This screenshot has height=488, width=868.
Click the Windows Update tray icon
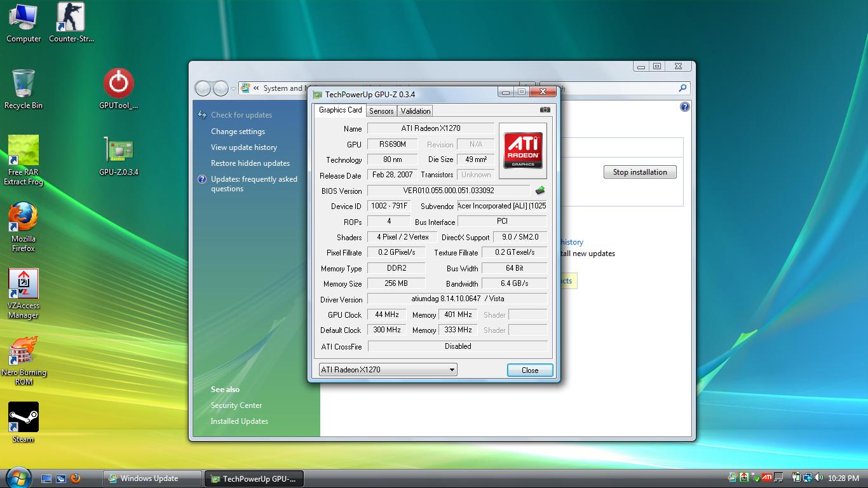point(733,478)
